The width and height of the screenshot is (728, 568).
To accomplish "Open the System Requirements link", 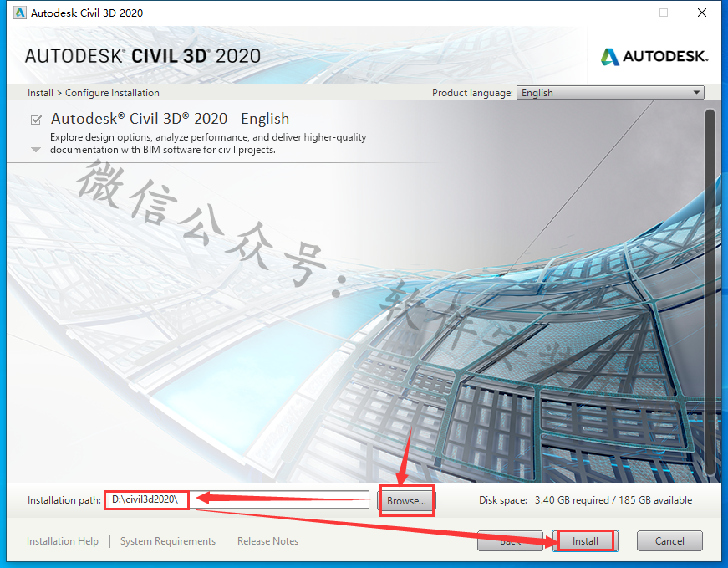I will click(168, 541).
